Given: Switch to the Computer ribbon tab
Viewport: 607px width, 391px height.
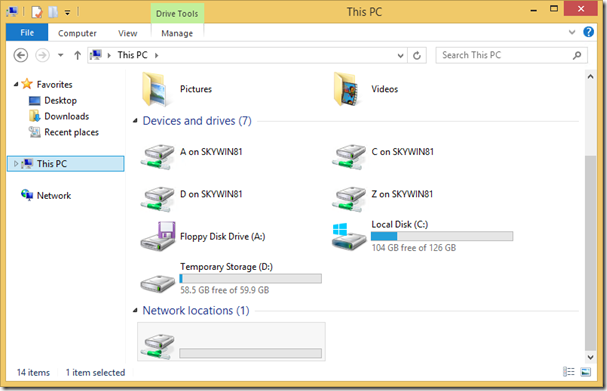Looking at the screenshot, I should (x=77, y=33).
